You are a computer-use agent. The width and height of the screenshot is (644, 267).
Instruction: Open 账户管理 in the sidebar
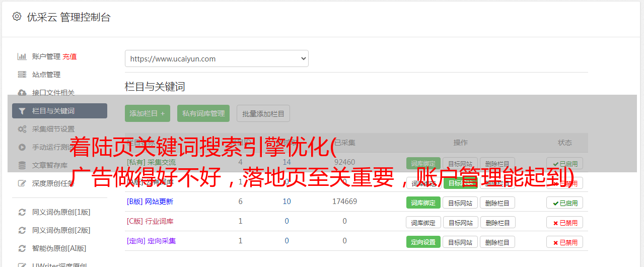click(x=46, y=56)
